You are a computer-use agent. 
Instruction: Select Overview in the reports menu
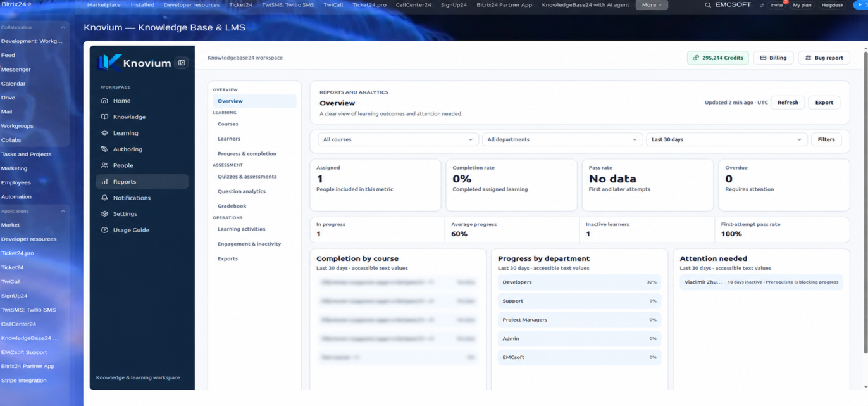pos(254,101)
